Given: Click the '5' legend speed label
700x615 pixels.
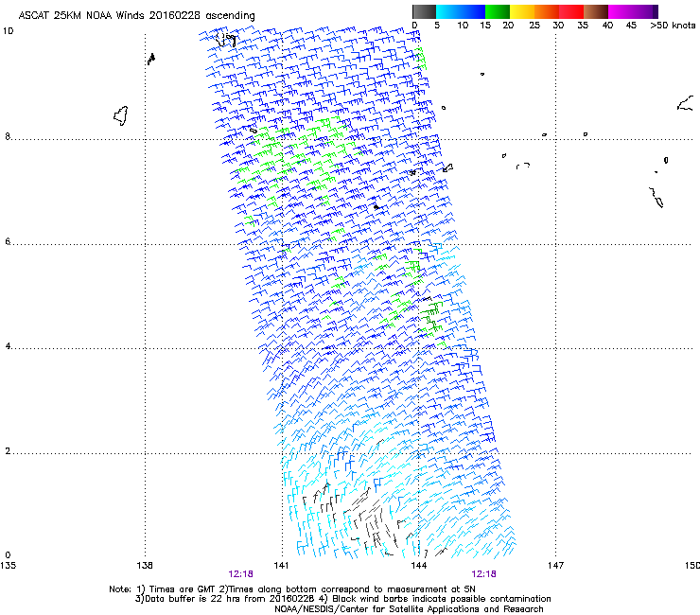Looking at the screenshot, I should pyautogui.click(x=437, y=26).
